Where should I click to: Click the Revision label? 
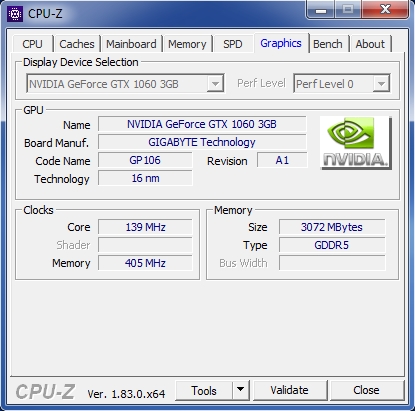coord(227,161)
